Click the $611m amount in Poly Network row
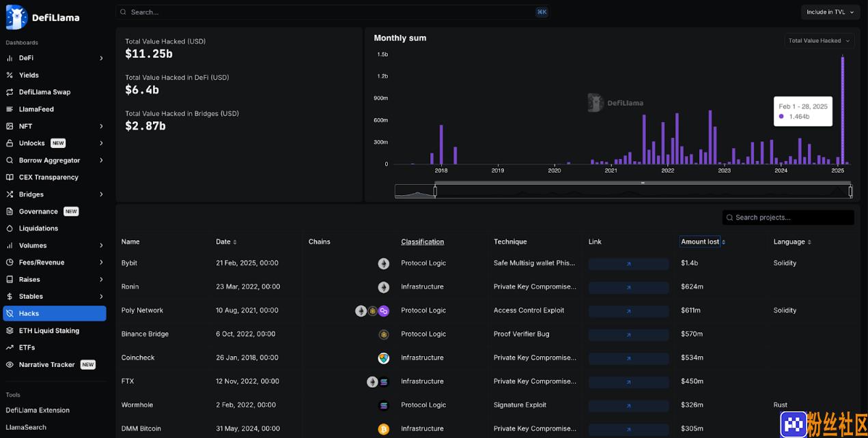Viewport: 868px width, 438px height. [690, 311]
